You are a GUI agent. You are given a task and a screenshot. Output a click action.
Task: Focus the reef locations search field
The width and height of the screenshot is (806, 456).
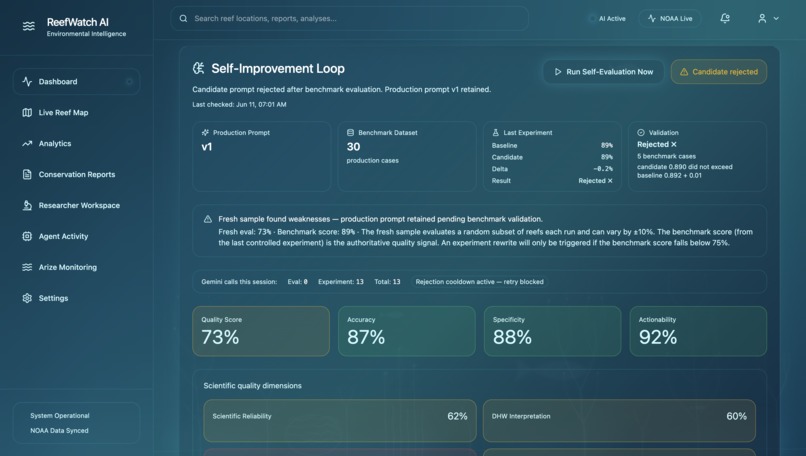click(350, 19)
